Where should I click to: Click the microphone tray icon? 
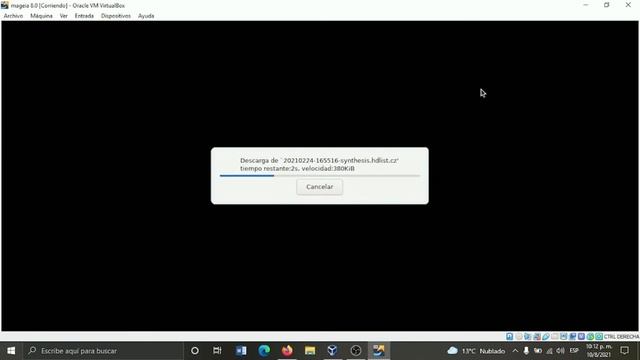point(526,351)
